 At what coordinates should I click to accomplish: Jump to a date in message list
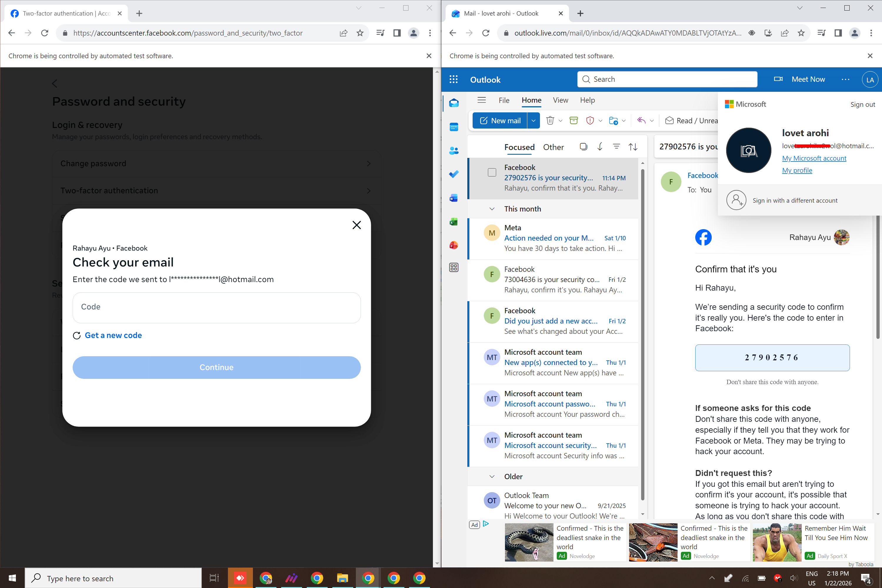tap(600, 146)
